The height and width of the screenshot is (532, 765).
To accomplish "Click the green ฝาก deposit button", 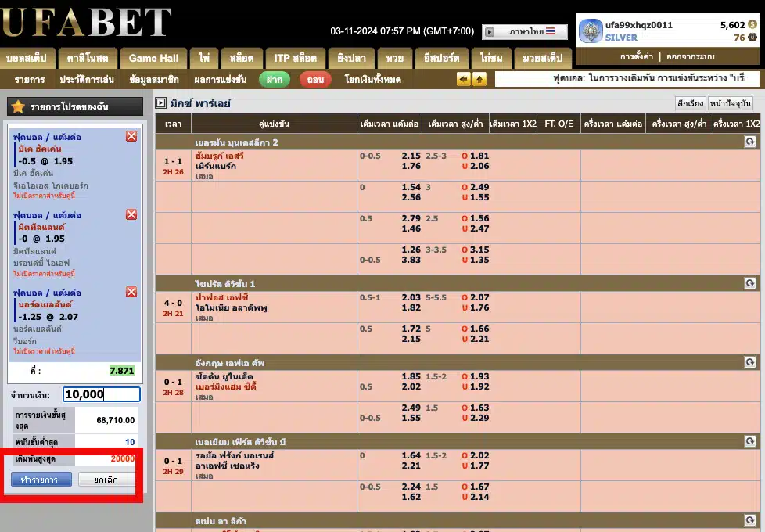I will pos(275,80).
